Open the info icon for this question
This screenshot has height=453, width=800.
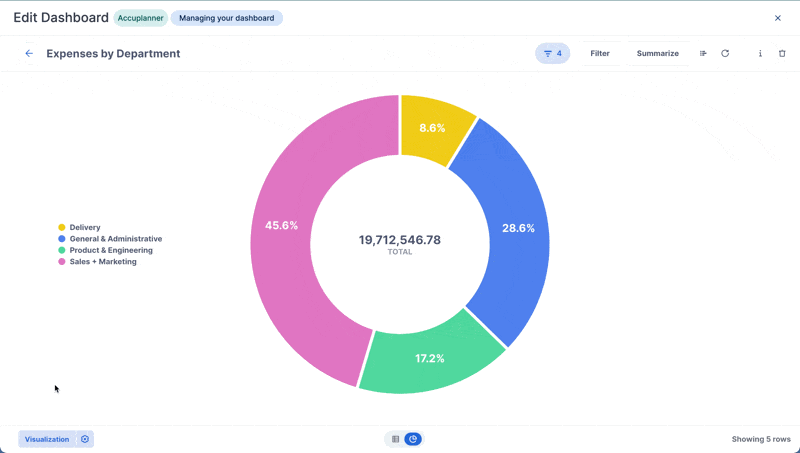tap(760, 54)
